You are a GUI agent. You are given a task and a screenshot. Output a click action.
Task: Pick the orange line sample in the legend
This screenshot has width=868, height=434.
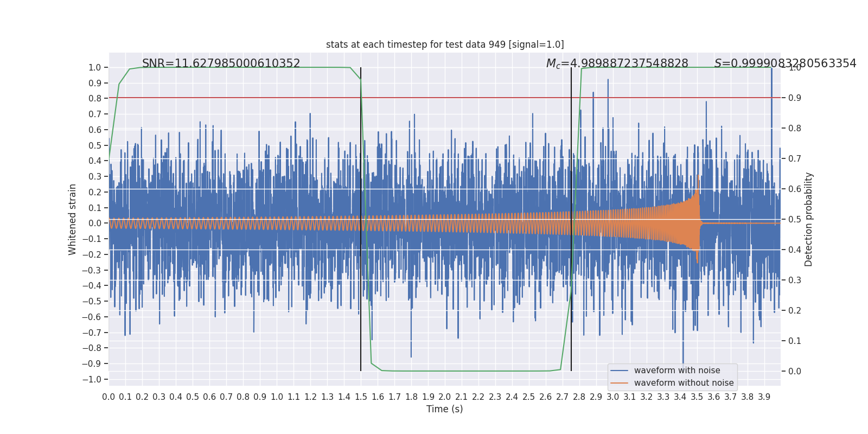(620, 383)
